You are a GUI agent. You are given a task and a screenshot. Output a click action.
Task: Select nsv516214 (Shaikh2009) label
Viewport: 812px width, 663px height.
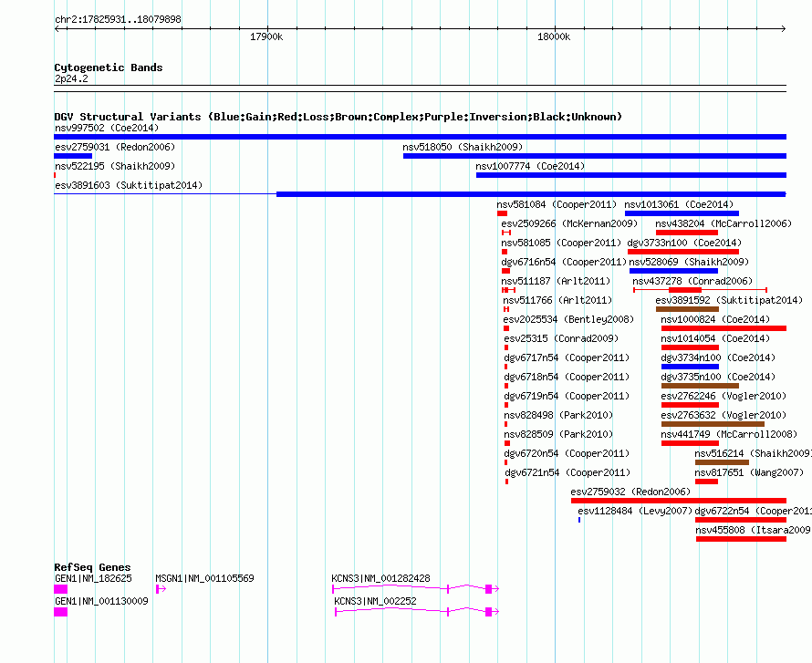[753, 453]
